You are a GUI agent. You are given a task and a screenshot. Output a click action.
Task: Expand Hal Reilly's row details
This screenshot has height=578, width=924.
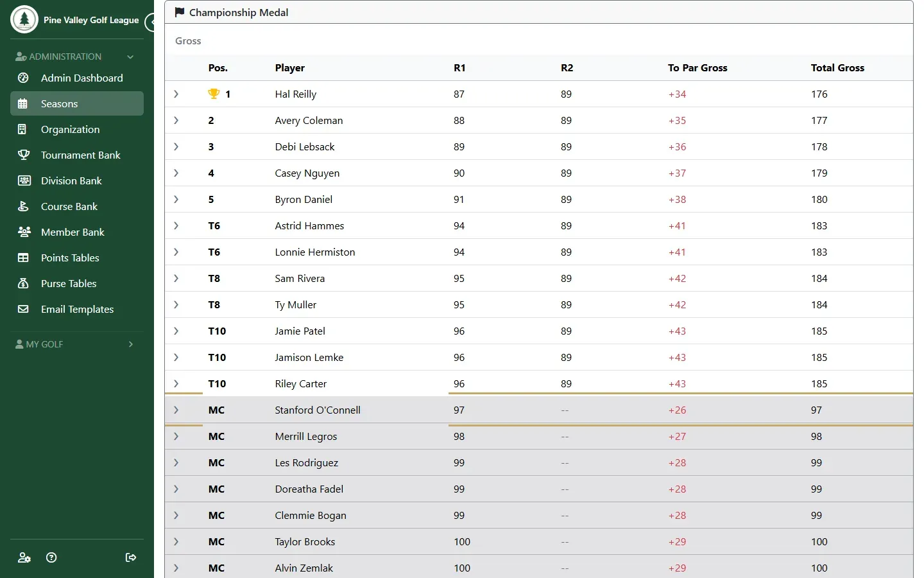coord(176,94)
